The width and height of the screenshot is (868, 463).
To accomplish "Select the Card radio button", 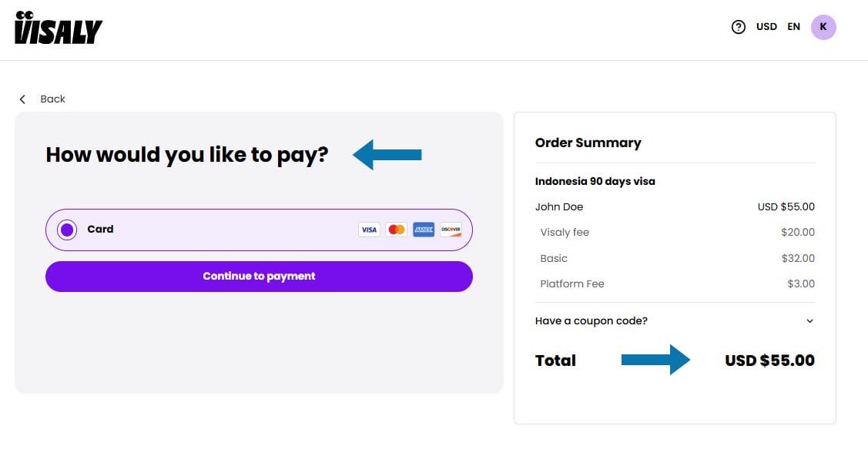I will [x=67, y=230].
